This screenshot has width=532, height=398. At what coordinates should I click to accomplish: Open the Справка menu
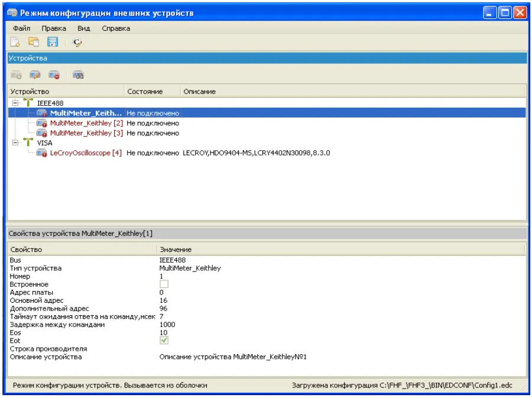coord(116,28)
